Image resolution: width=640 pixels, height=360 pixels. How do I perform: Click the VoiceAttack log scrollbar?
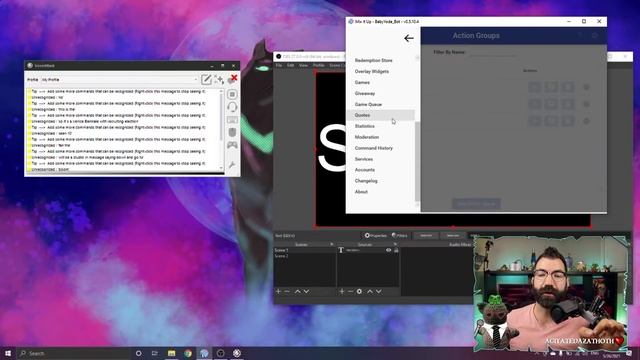pos(221,118)
